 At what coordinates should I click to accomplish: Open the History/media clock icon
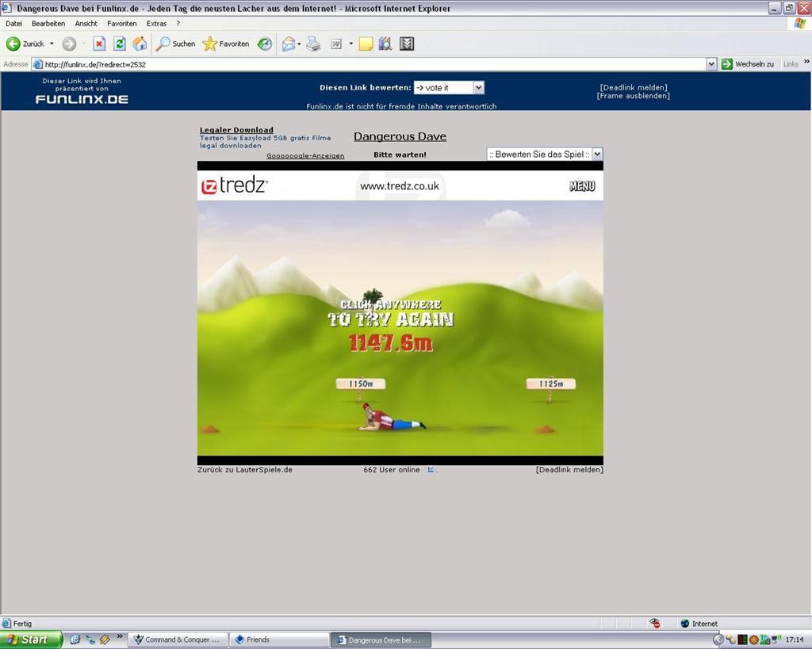click(265, 44)
